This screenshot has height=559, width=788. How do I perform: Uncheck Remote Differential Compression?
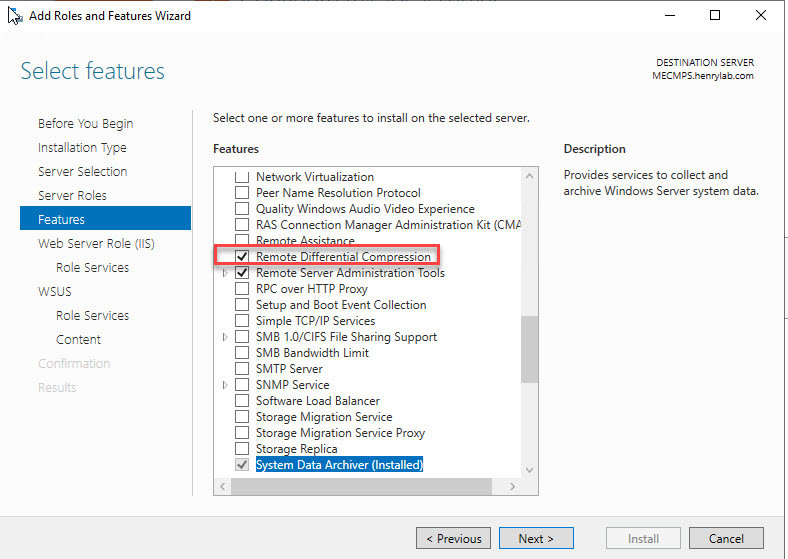(241, 257)
